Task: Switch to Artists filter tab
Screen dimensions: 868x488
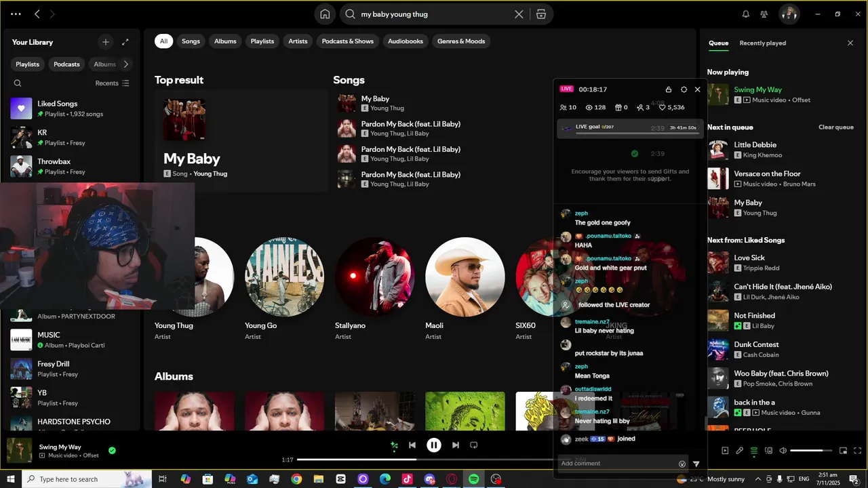Action: point(298,41)
